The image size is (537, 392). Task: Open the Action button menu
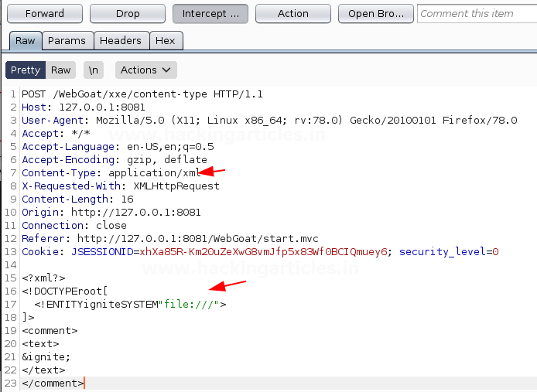293,14
